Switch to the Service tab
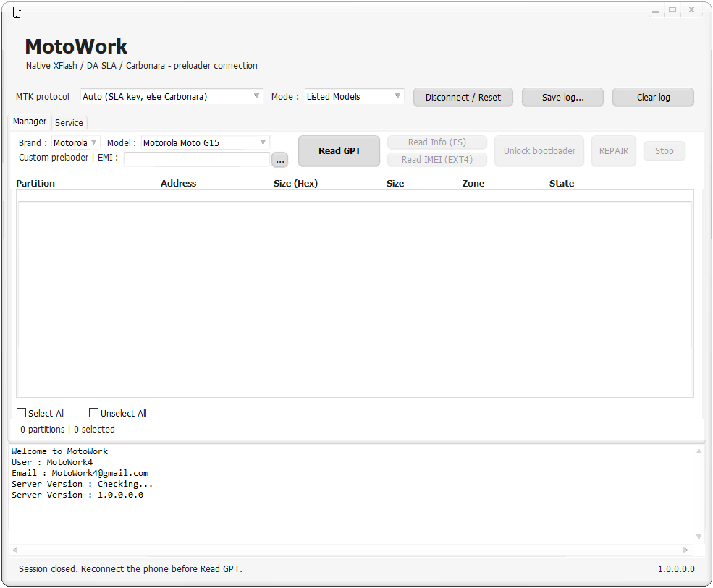The image size is (713, 588). pyautogui.click(x=69, y=123)
